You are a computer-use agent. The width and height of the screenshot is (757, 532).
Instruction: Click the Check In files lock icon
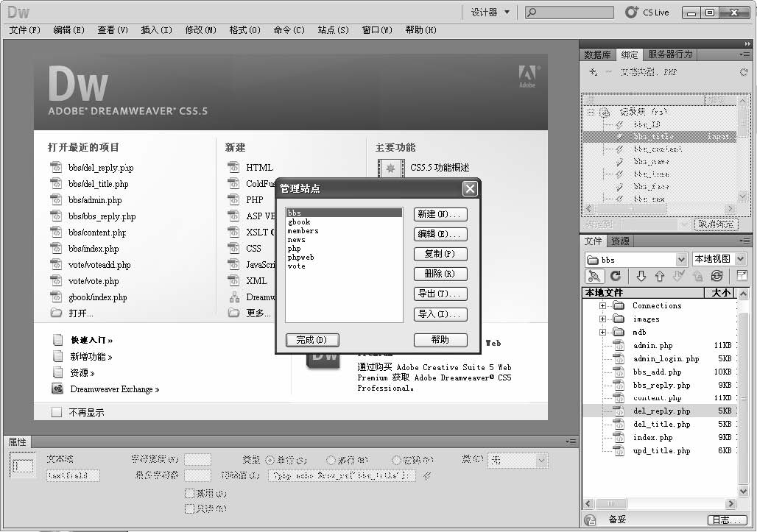697,276
